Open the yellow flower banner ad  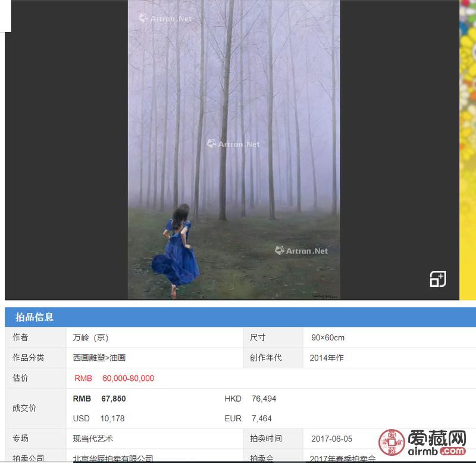pos(468,150)
